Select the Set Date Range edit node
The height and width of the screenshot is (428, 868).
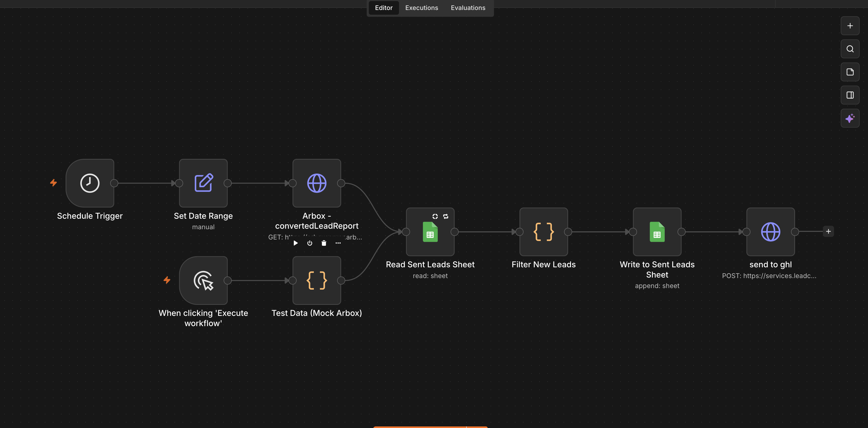point(203,183)
